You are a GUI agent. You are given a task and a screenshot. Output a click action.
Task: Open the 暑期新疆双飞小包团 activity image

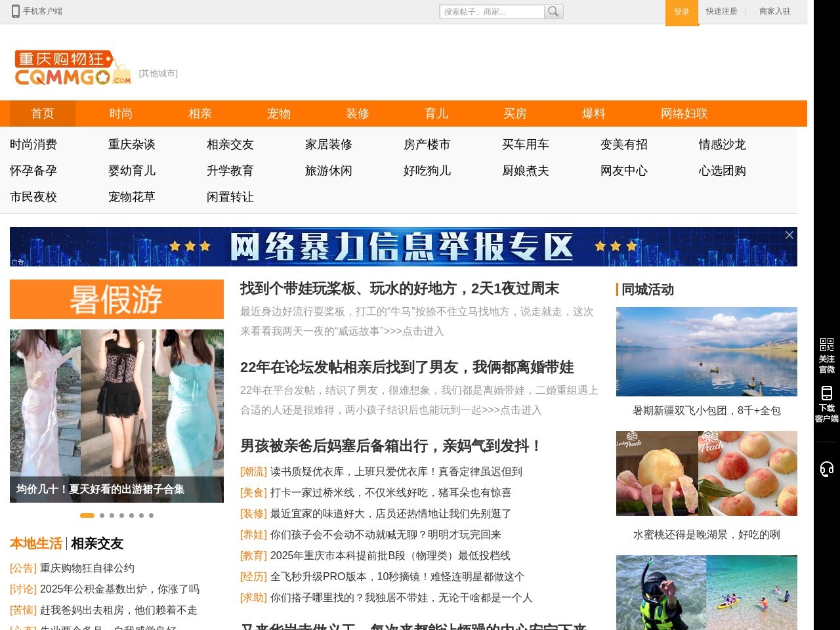(x=706, y=352)
